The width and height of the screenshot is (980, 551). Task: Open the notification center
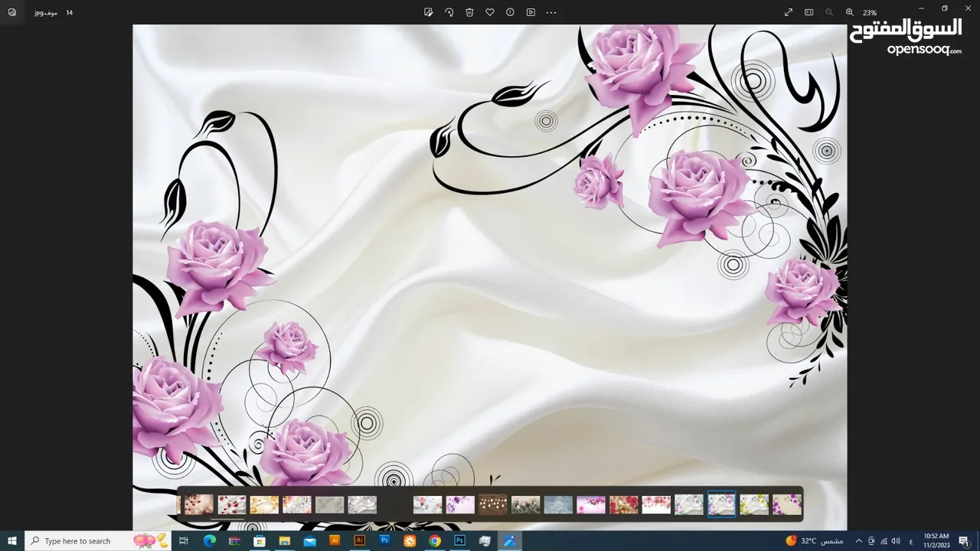pyautogui.click(x=964, y=541)
